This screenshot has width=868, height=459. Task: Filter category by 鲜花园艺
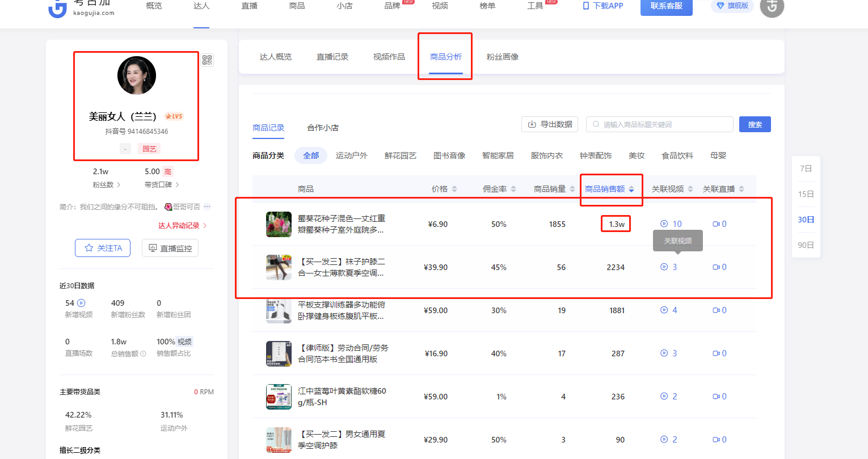[401, 155]
